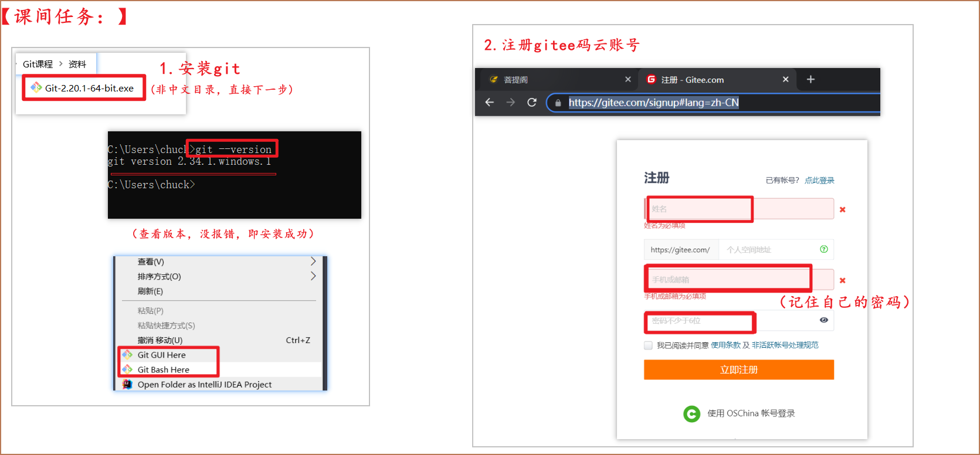980x455 pixels.
Task: Go forward in browser
Action: pyautogui.click(x=511, y=102)
